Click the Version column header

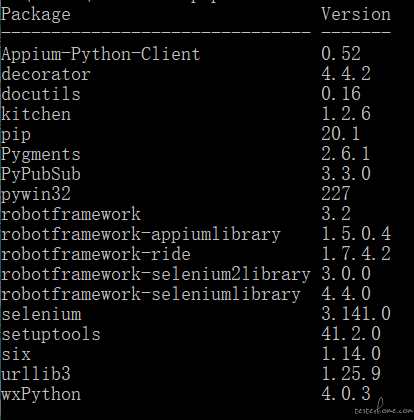[x=356, y=14]
